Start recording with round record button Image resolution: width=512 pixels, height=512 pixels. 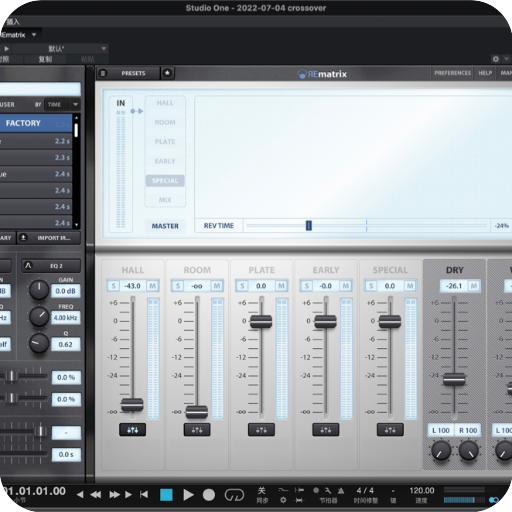[x=209, y=495]
